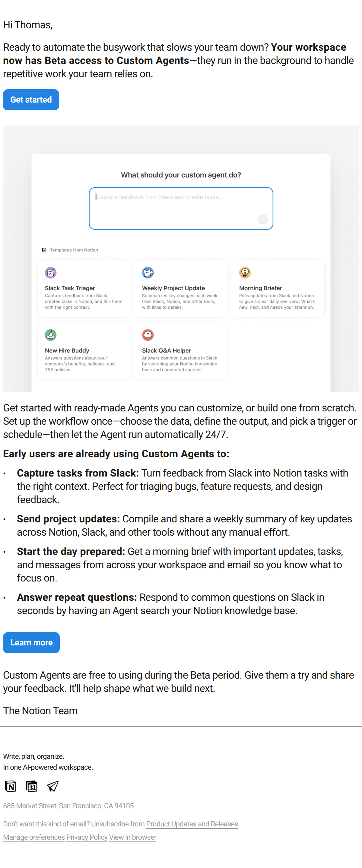The image size is (362, 868).
Task: Open the Privacy Policy link
Action: 87,837
